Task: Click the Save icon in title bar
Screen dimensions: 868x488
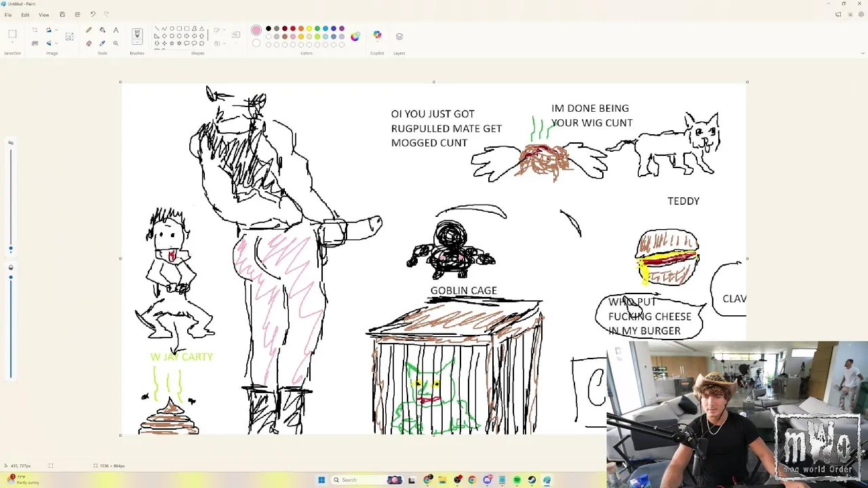Action: click(x=62, y=14)
